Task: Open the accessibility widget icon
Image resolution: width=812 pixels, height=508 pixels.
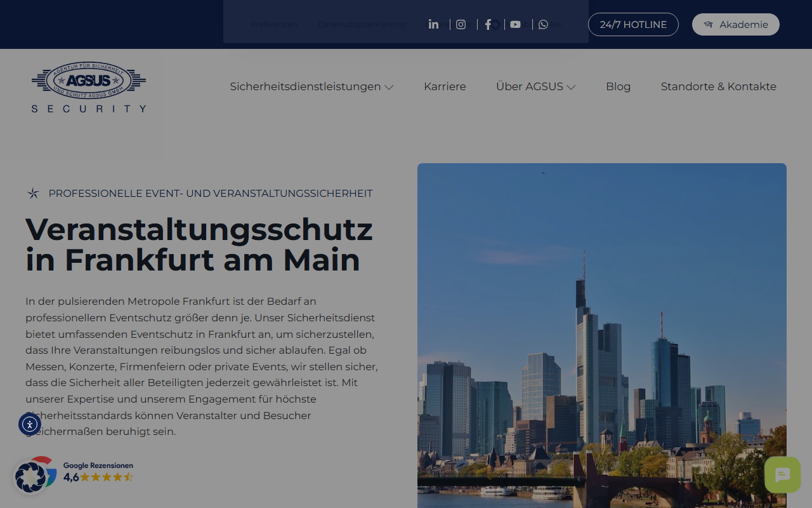Action: [x=30, y=424]
